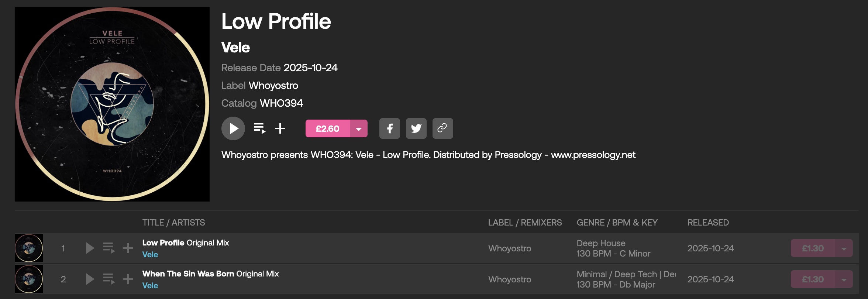Queue track 2 When The Sin Was Born
Image resolution: width=868 pixels, height=299 pixels.
click(109, 279)
